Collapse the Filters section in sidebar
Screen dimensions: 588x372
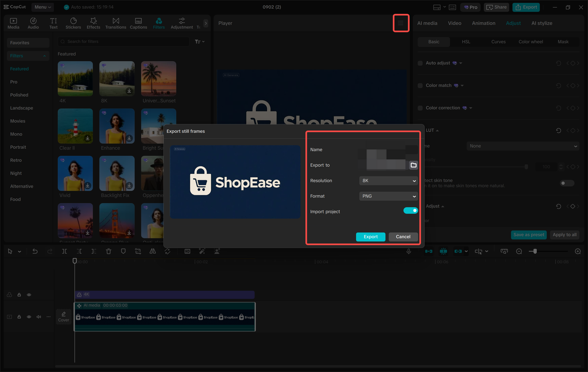44,56
